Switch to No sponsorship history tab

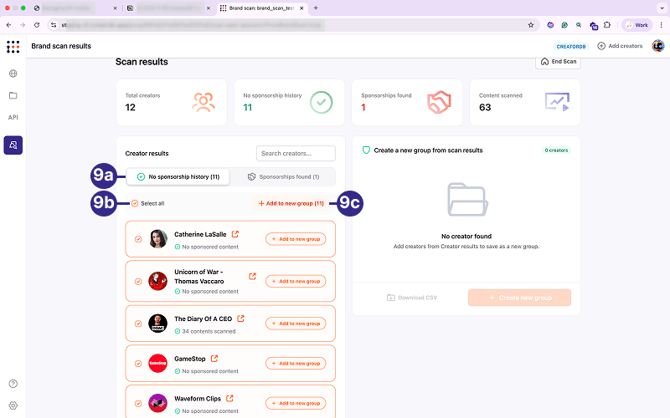click(x=178, y=177)
